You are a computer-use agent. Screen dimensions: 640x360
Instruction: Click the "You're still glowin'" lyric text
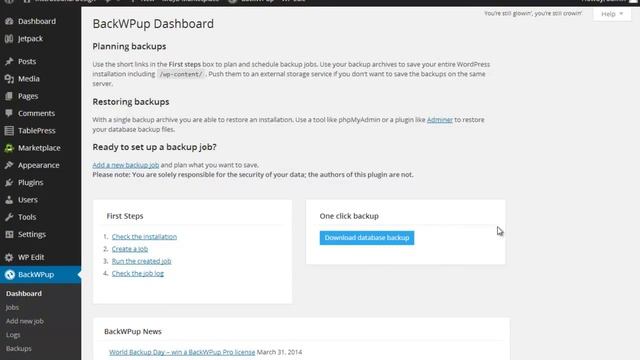point(533,13)
